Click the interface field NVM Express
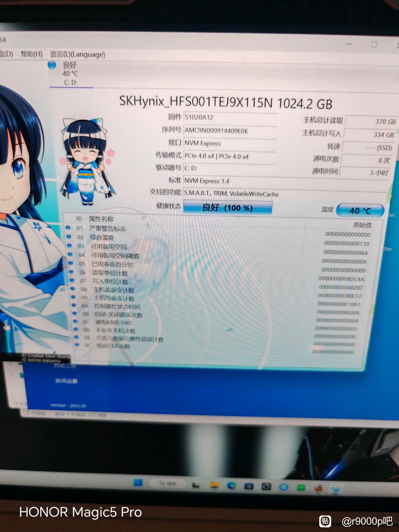The width and height of the screenshot is (399, 532). tap(230, 143)
